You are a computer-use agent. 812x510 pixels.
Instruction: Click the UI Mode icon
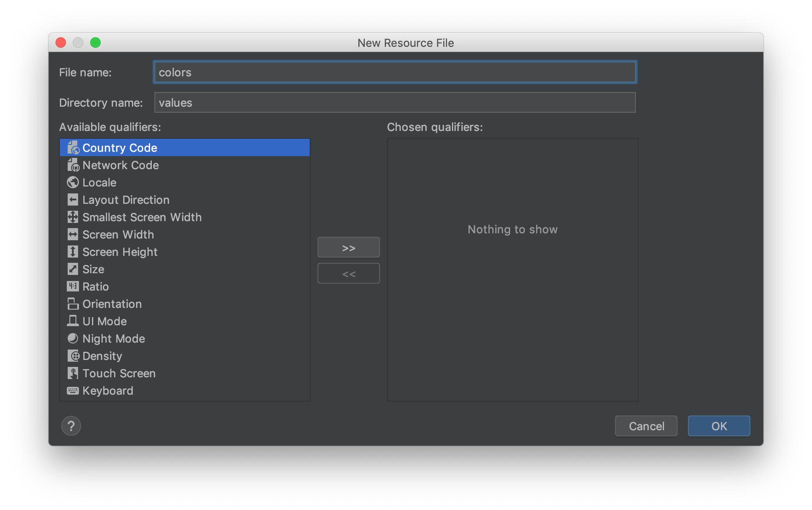coord(73,321)
